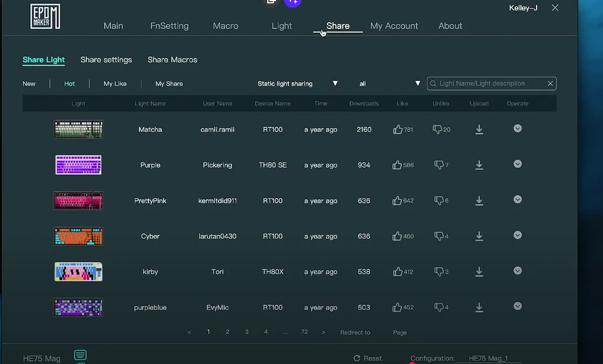Like the purpleblue light profile
This screenshot has height=364, width=603.
coord(397,307)
